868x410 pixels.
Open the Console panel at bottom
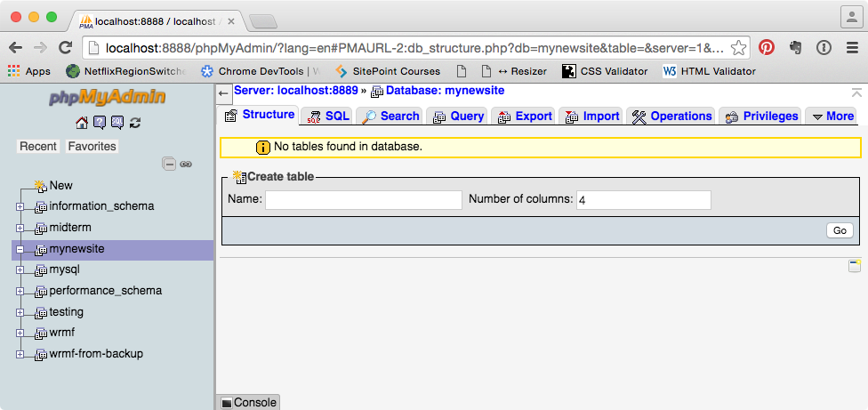[x=248, y=402]
